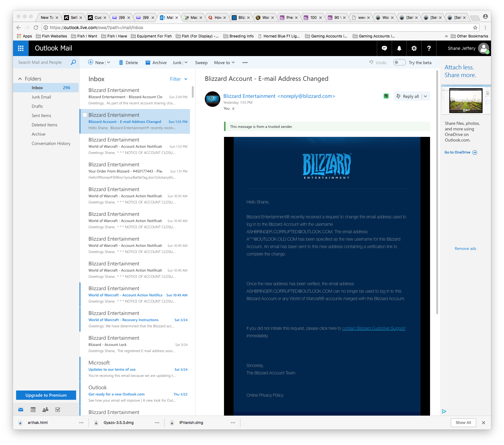This screenshot has height=445, width=504.
Task: Click the Go to OneDrive arrow icon
Action: click(475, 152)
